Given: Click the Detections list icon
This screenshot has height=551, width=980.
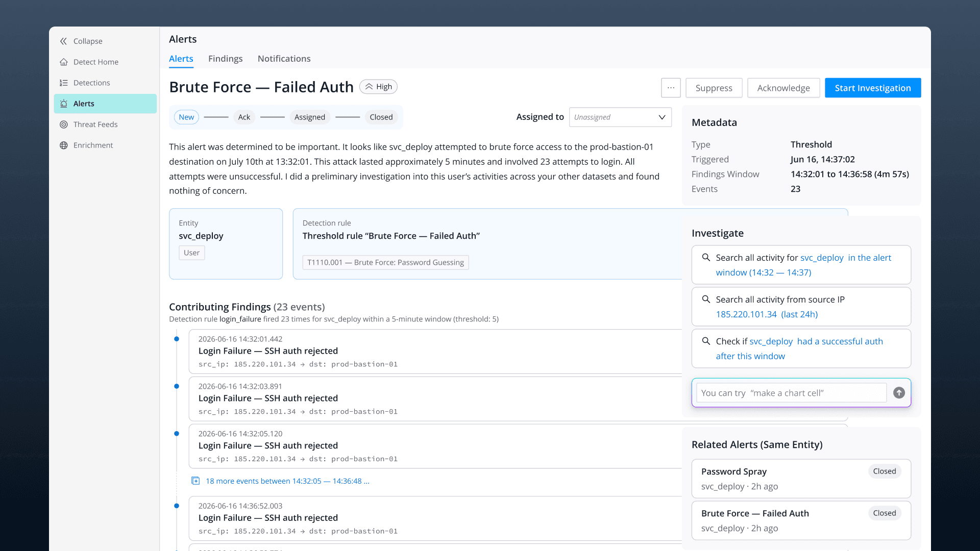Looking at the screenshot, I should (63, 83).
